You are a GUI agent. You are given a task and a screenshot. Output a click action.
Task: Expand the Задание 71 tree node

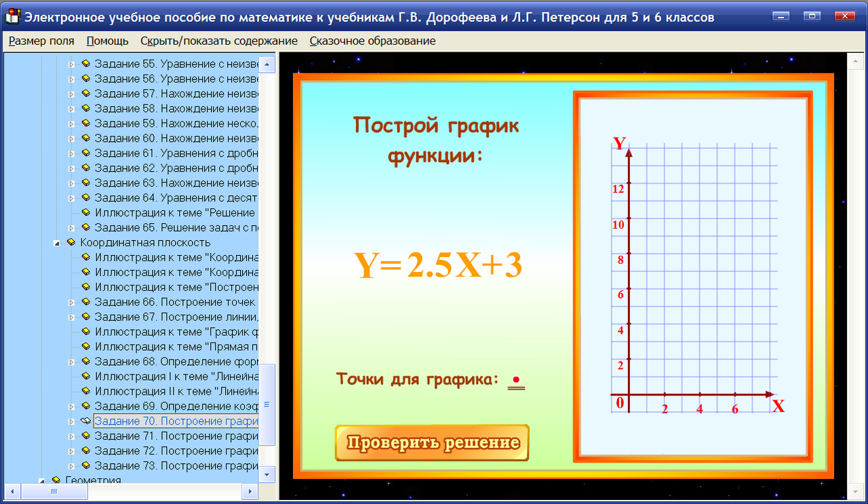coord(71,436)
